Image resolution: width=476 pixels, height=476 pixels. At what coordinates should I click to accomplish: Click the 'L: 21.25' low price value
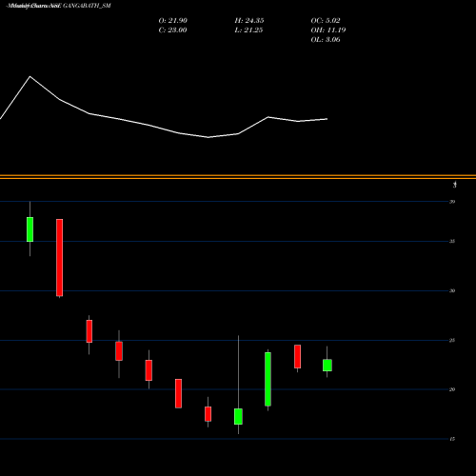pyautogui.click(x=249, y=30)
